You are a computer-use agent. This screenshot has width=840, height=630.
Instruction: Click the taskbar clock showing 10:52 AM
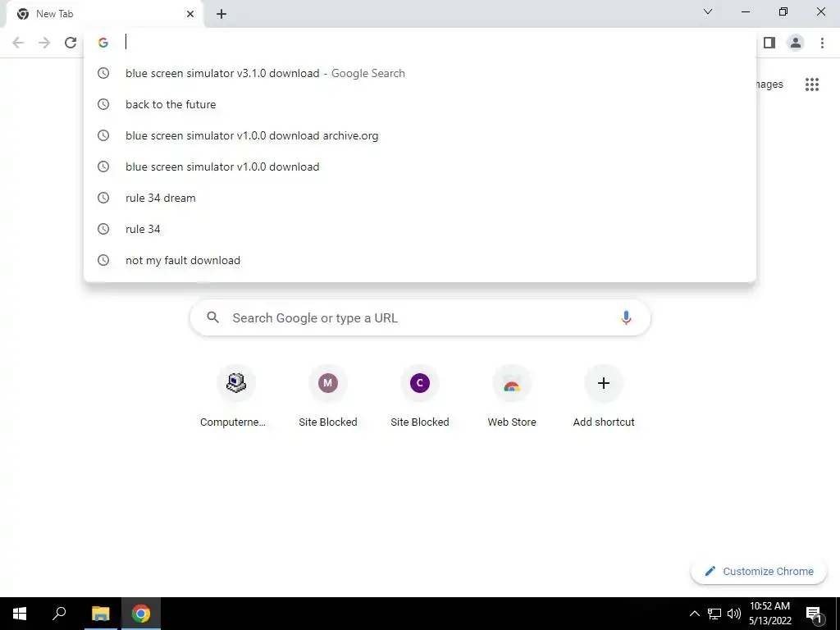coord(769,614)
